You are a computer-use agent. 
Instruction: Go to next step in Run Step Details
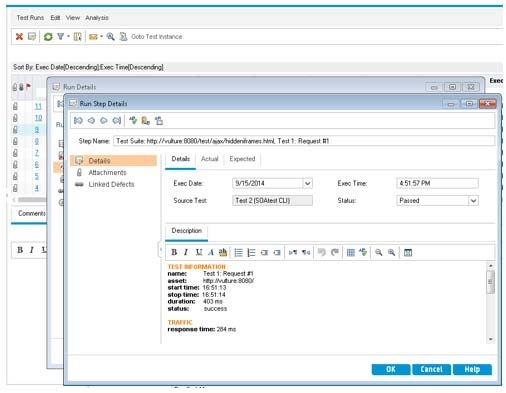pyautogui.click(x=104, y=120)
